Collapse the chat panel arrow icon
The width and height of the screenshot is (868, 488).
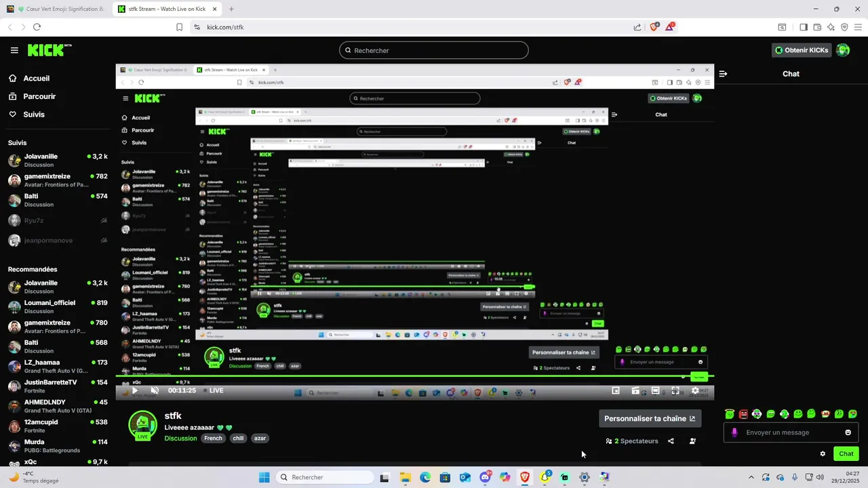pyautogui.click(x=723, y=74)
